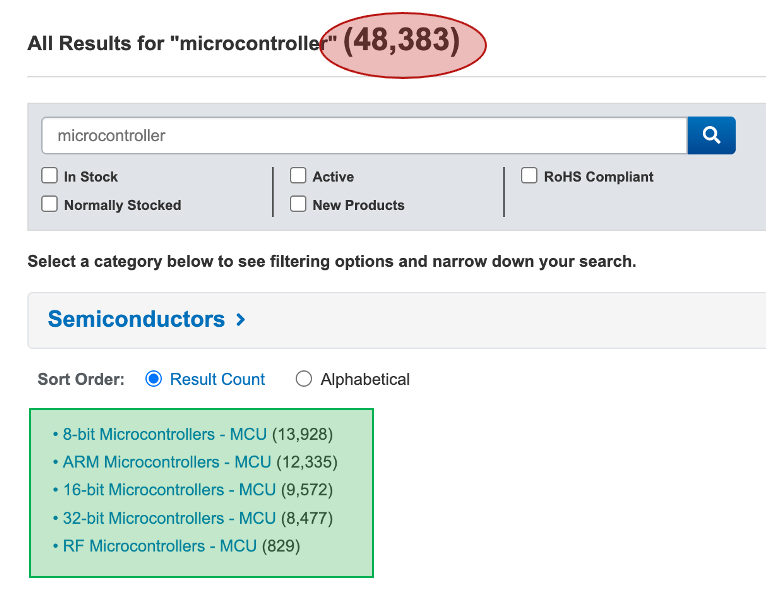Focus the microcontroller search text field
The image size is (784, 598).
(x=364, y=135)
